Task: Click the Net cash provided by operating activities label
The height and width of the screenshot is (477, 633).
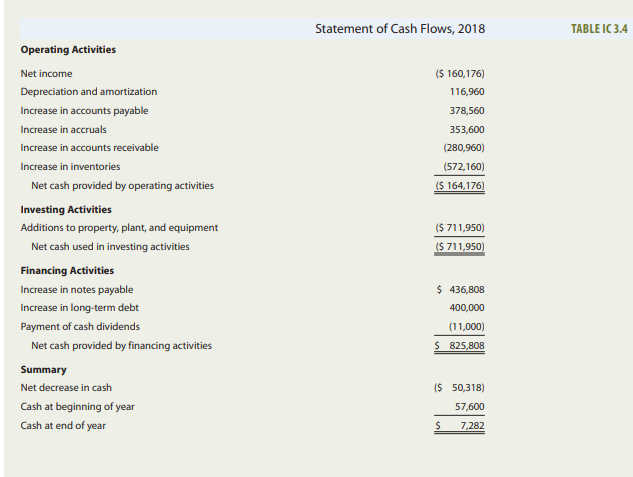Action: [x=122, y=185]
